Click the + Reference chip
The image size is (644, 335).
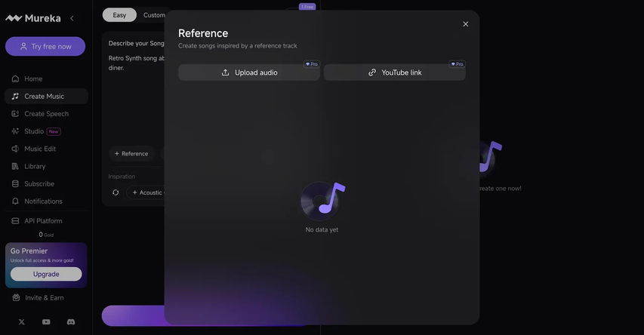(x=131, y=154)
